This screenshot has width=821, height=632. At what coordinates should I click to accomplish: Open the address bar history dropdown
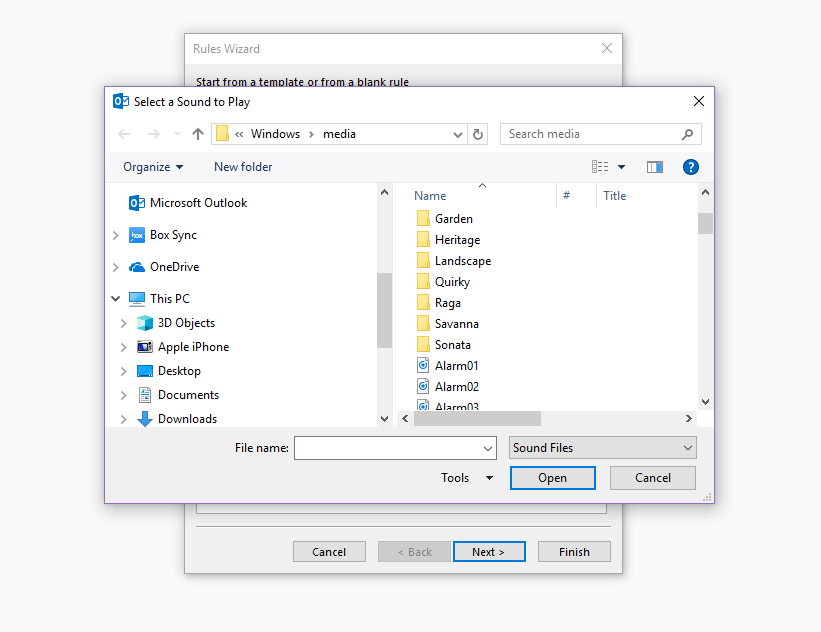click(x=457, y=135)
